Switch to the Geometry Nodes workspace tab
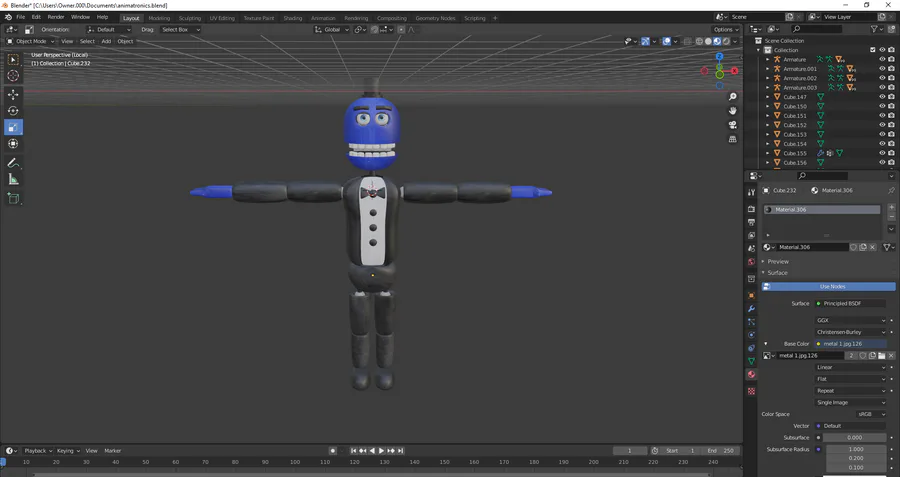Image resolution: width=900 pixels, height=477 pixels. pos(435,18)
